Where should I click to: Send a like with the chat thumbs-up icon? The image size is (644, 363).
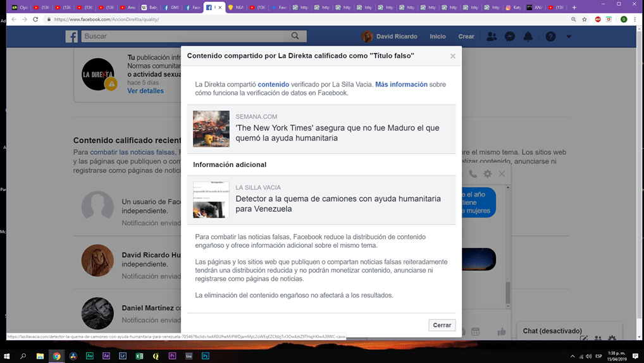point(502,332)
